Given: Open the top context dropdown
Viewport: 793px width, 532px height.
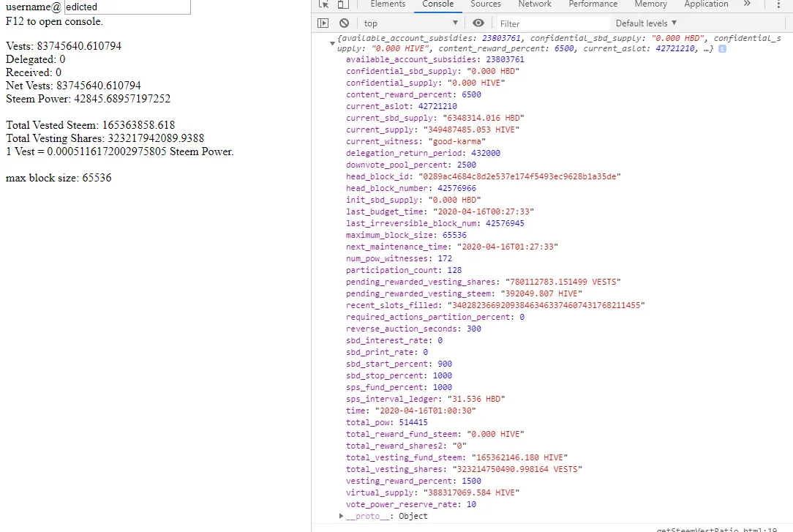Looking at the screenshot, I should coord(410,23).
